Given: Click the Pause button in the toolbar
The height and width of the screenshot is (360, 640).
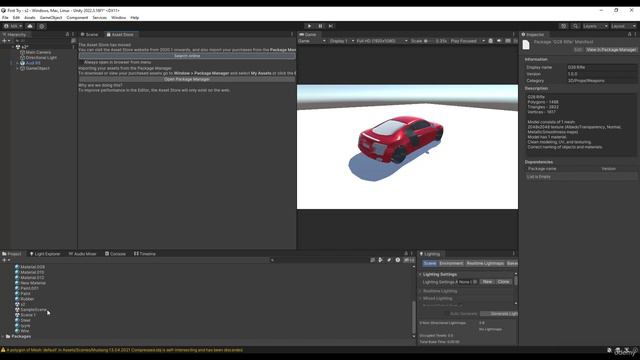Looking at the screenshot, I should point(320,26).
